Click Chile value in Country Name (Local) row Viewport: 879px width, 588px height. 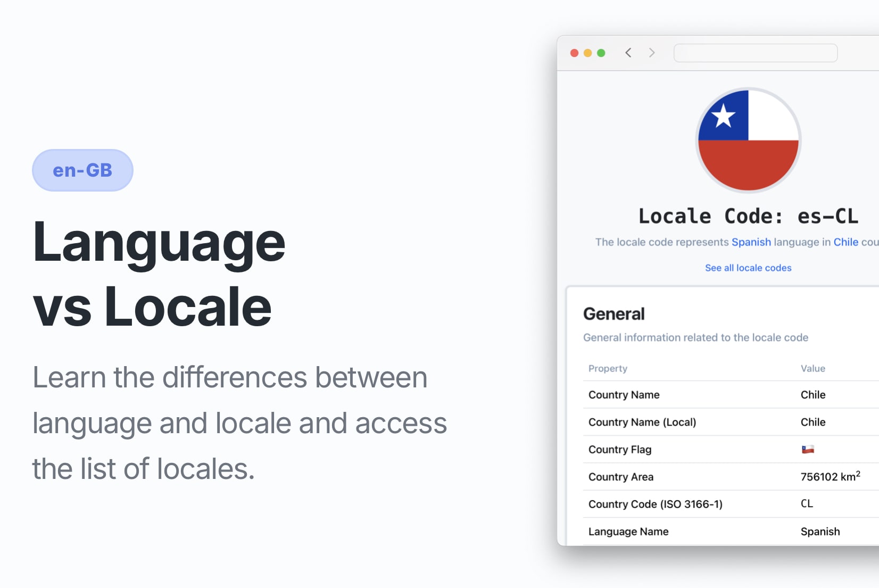pyautogui.click(x=812, y=422)
